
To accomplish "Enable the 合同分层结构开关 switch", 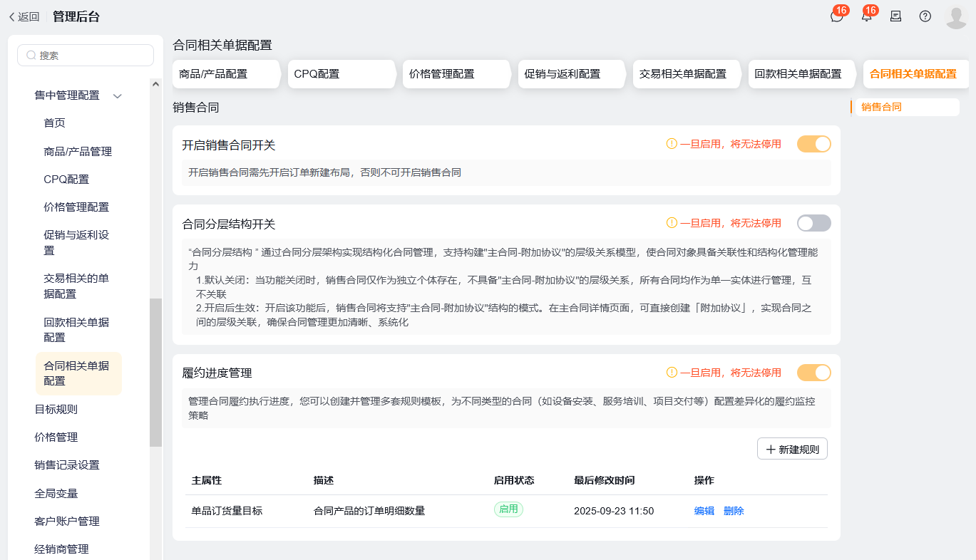I will point(813,223).
